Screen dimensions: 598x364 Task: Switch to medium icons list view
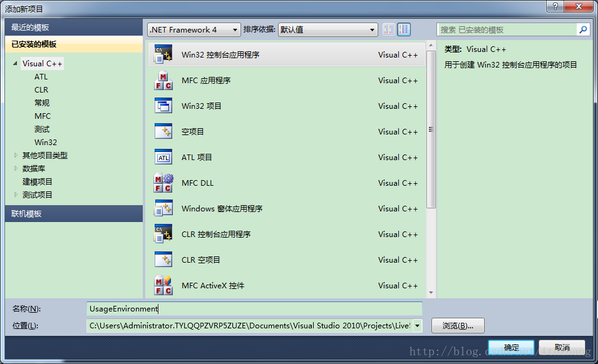[x=404, y=29]
